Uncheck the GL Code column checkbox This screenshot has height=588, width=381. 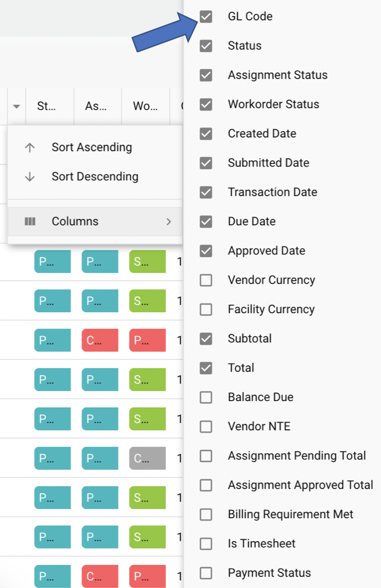pyautogui.click(x=206, y=16)
